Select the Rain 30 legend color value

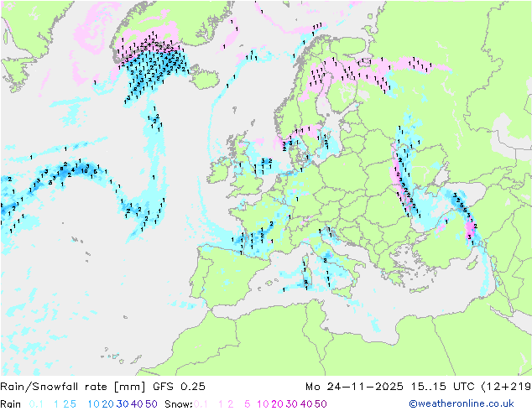[x=123, y=404]
